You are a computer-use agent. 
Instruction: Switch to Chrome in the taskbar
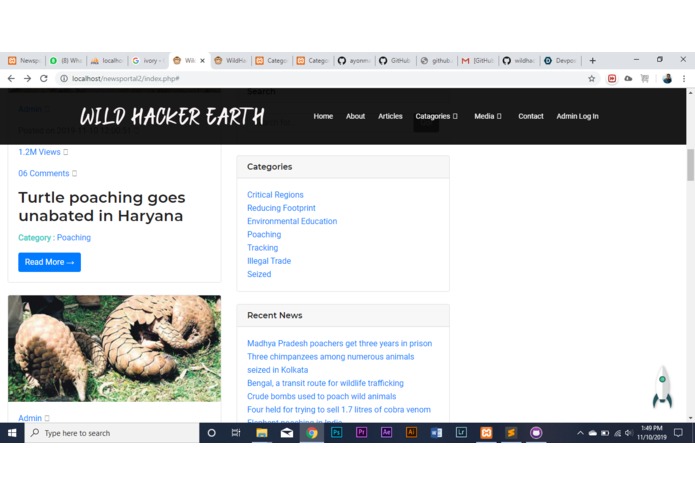point(312,433)
